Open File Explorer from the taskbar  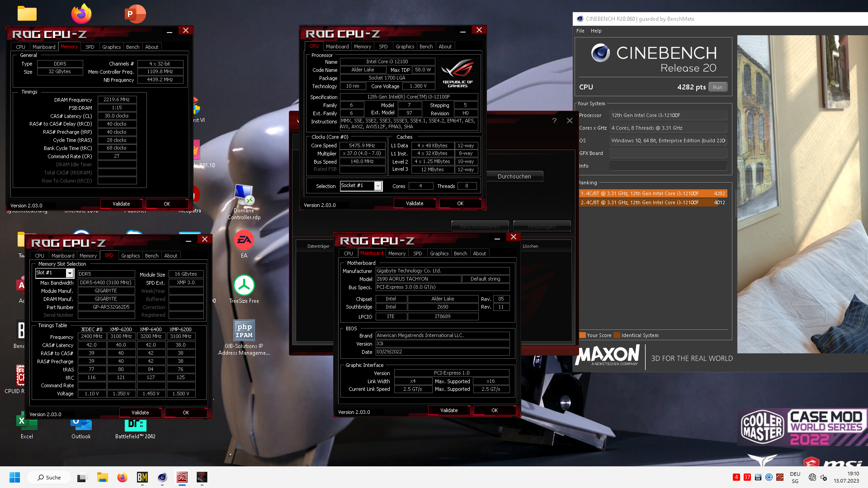pyautogui.click(x=102, y=477)
